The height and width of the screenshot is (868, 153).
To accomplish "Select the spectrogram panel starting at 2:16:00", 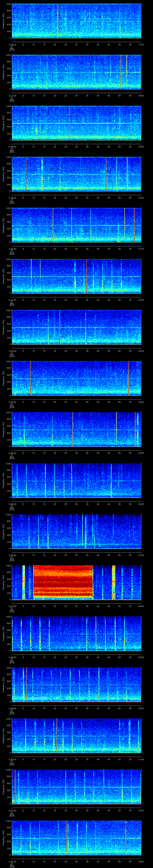I will 76,21.
